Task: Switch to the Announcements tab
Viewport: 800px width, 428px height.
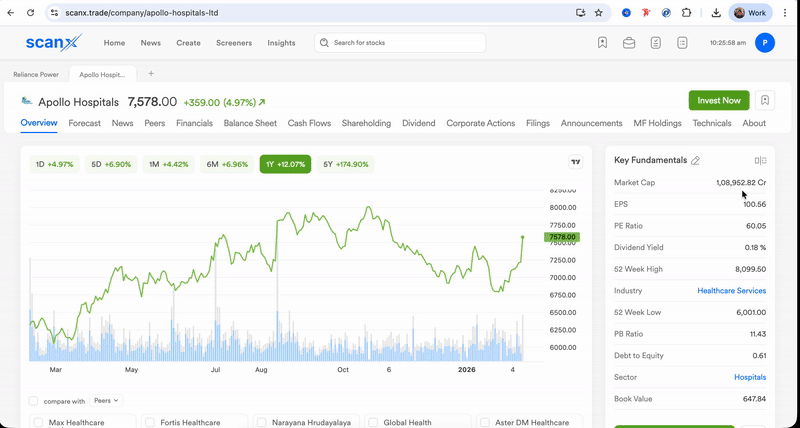Action: click(591, 123)
